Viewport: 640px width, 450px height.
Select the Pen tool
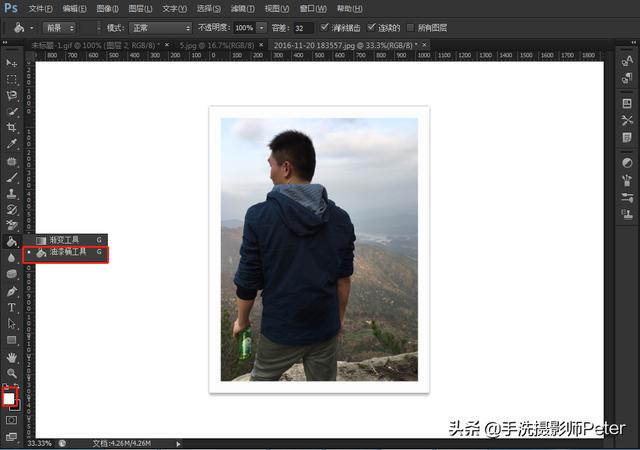click(12, 291)
